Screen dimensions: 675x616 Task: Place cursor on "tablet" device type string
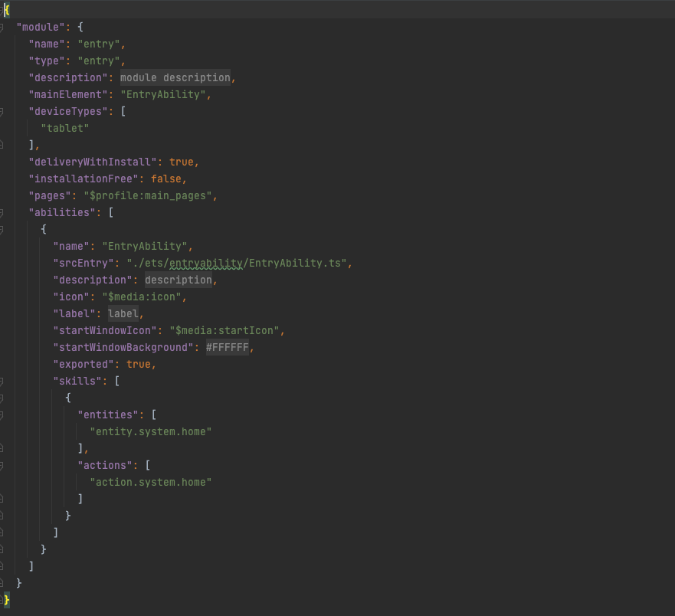click(65, 129)
